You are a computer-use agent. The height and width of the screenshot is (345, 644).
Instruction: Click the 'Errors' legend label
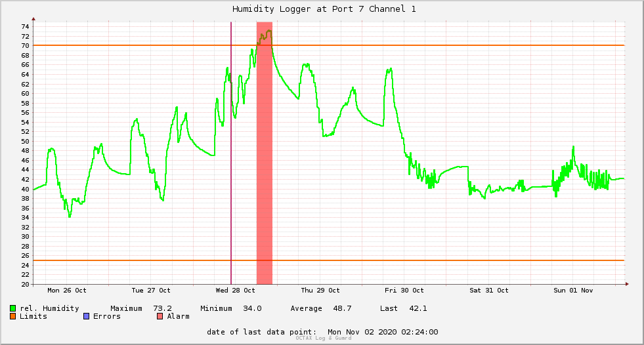[107, 316]
